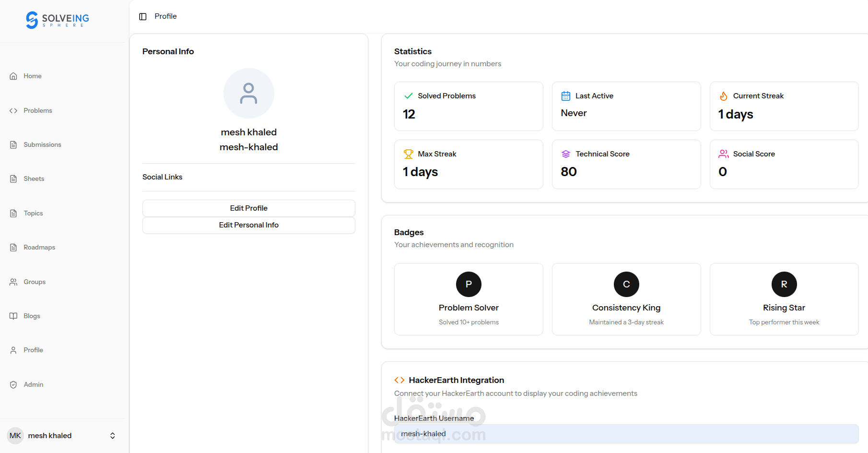
Task: Click the Social Links heading
Action: [x=163, y=177]
